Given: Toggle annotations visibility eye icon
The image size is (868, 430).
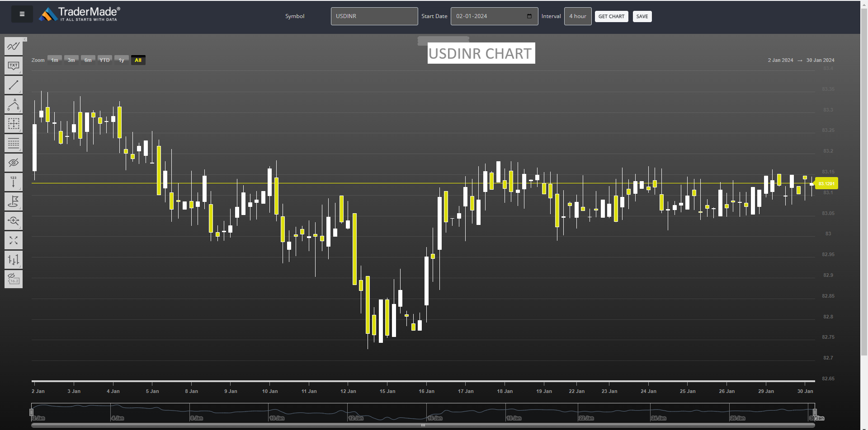Looking at the screenshot, I should (x=14, y=163).
